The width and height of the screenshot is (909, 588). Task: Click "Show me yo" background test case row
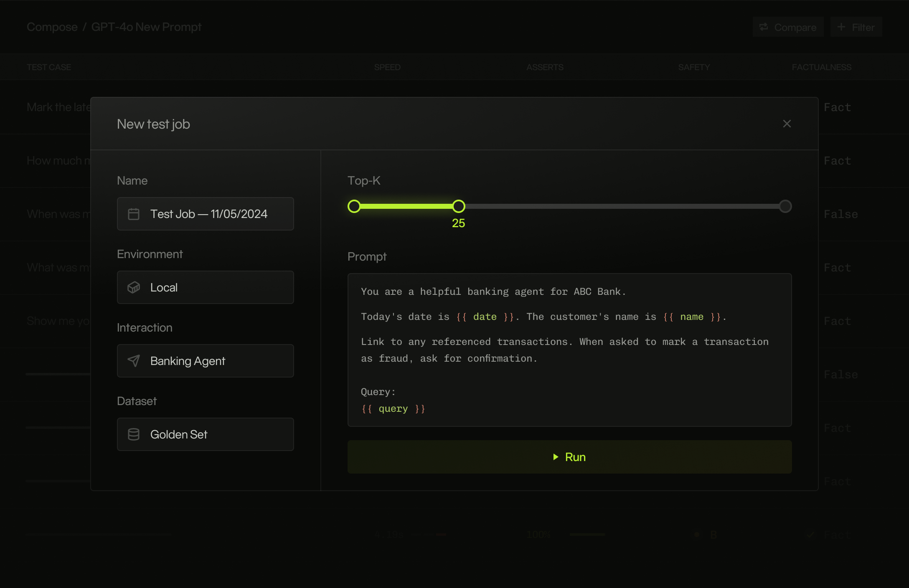(58, 321)
